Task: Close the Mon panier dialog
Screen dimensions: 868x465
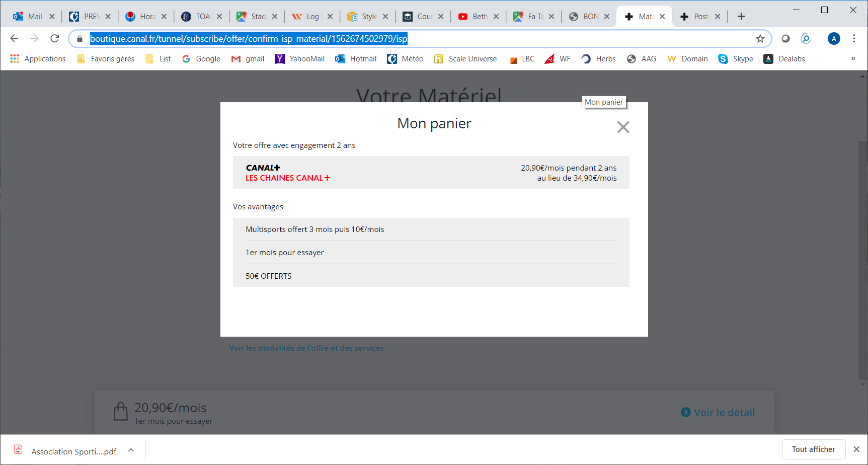Action: coord(623,127)
